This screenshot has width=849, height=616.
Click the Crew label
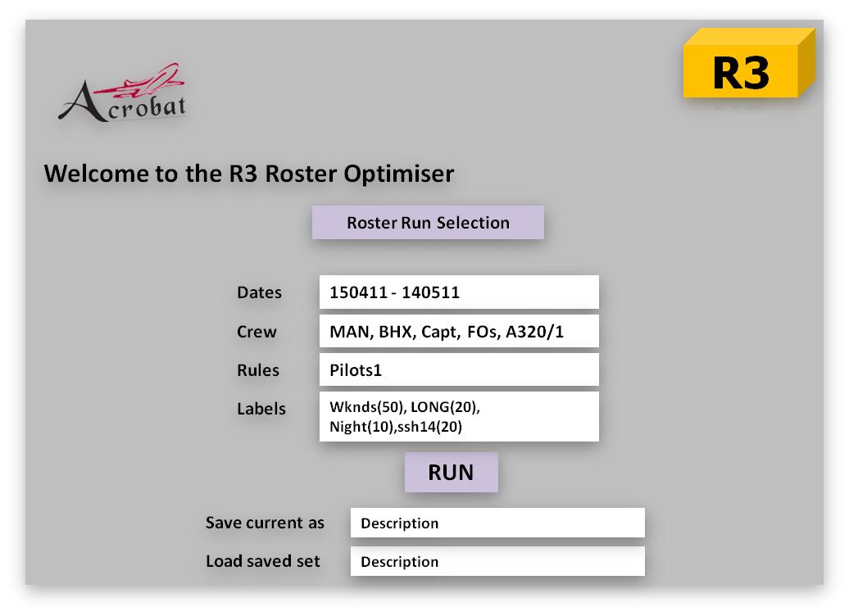[257, 332]
